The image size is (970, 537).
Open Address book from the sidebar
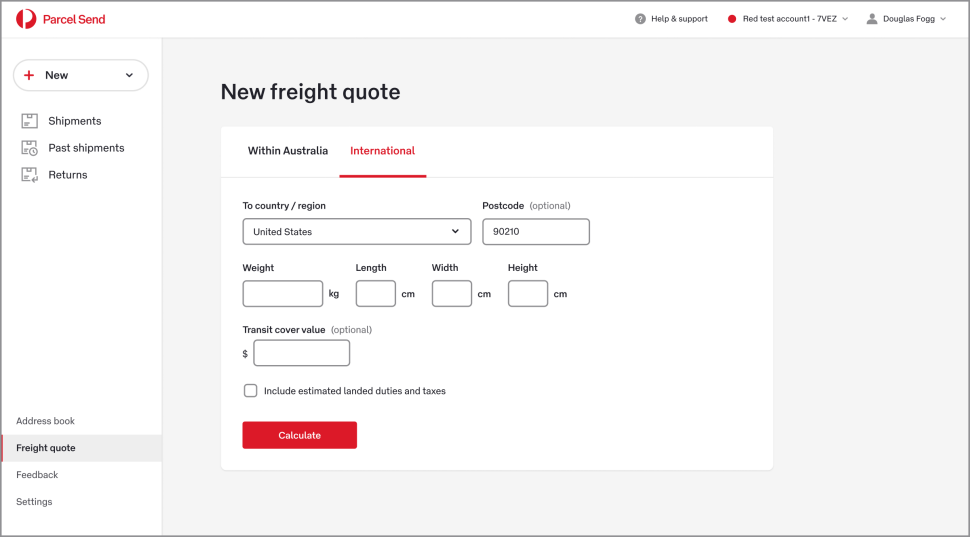click(46, 421)
